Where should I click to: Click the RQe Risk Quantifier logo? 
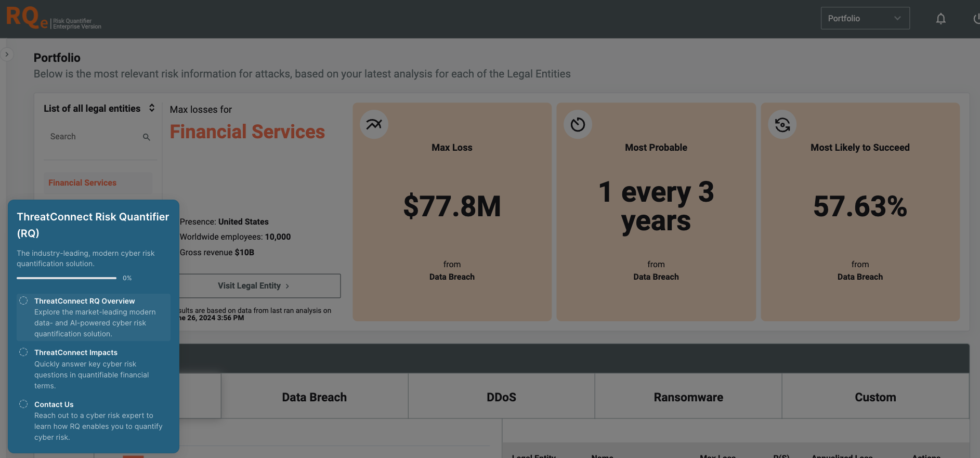point(54,18)
